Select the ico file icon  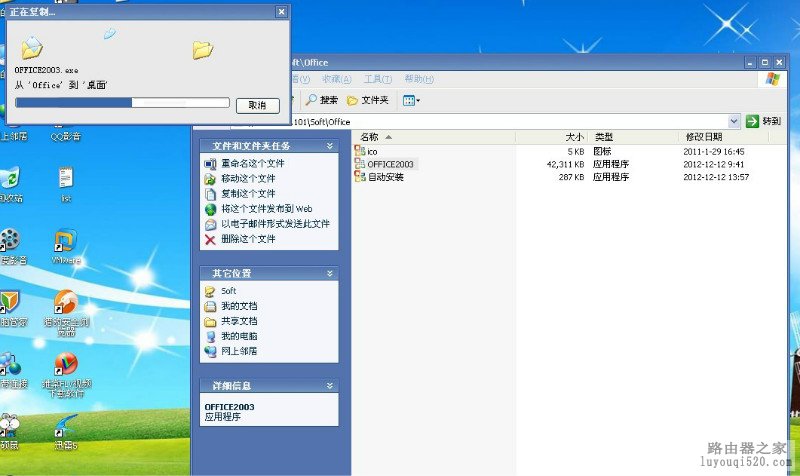360,151
